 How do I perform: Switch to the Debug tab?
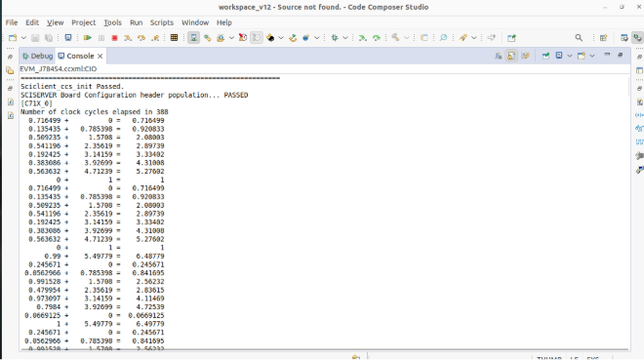tap(37, 56)
